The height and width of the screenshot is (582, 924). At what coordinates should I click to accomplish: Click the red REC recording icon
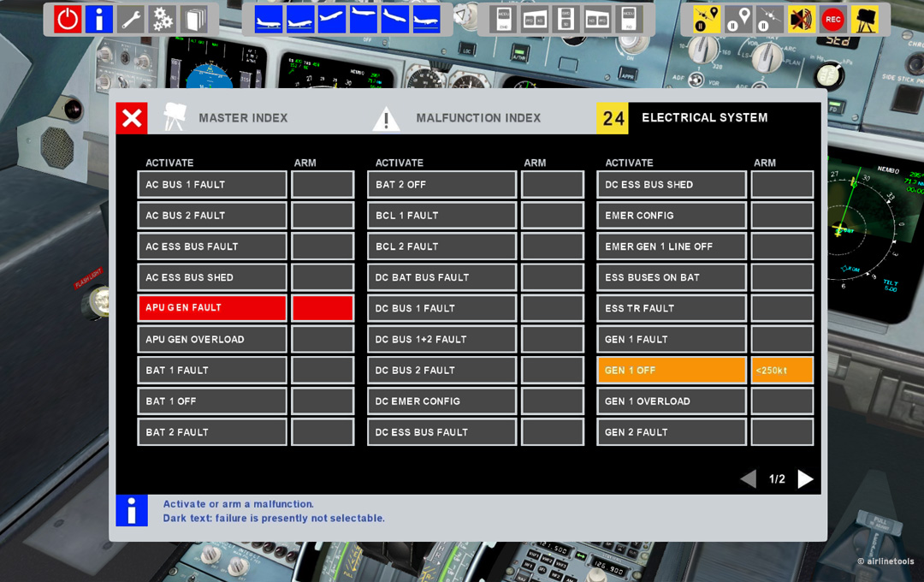(x=832, y=19)
